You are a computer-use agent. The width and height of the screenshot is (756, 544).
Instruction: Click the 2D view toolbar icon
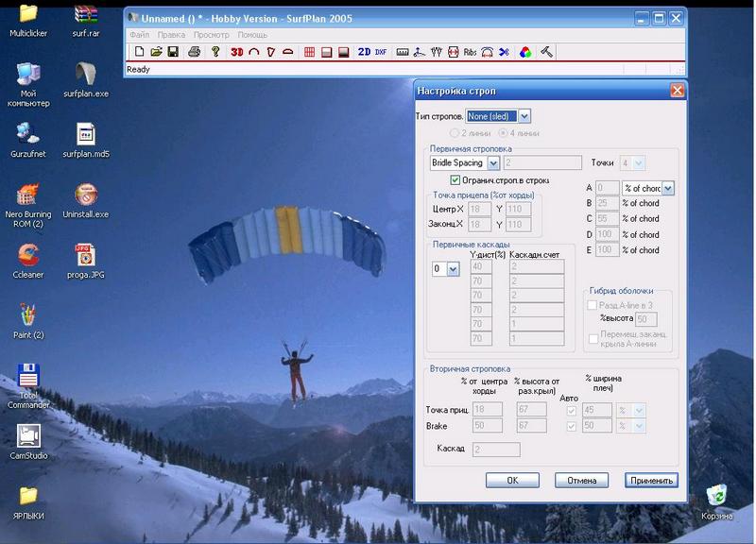364,52
